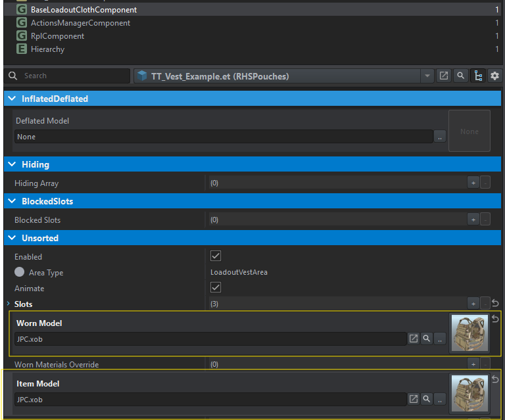Reset the Worn Model to default

(496, 319)
